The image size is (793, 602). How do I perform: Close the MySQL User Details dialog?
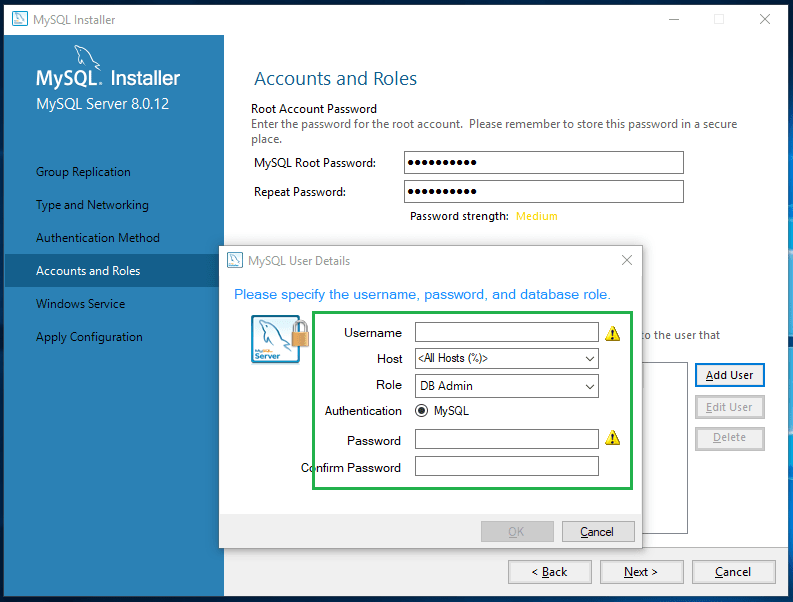[x=627, y=261]
